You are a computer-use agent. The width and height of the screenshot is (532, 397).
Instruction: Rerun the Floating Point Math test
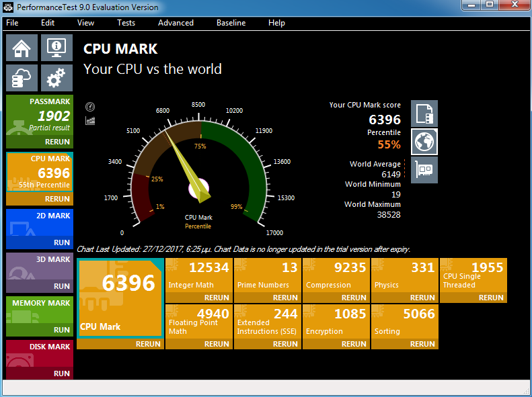tap(199, 344)
